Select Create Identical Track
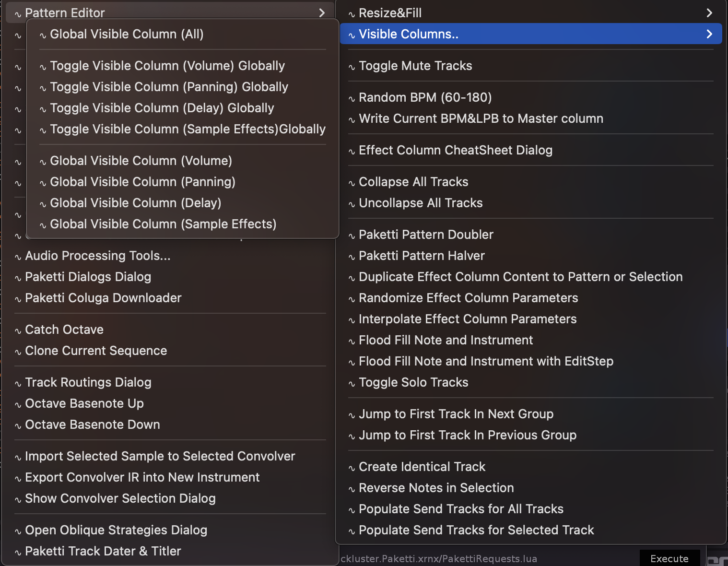This screenshot has width=728, height=566. pos(422,467)
